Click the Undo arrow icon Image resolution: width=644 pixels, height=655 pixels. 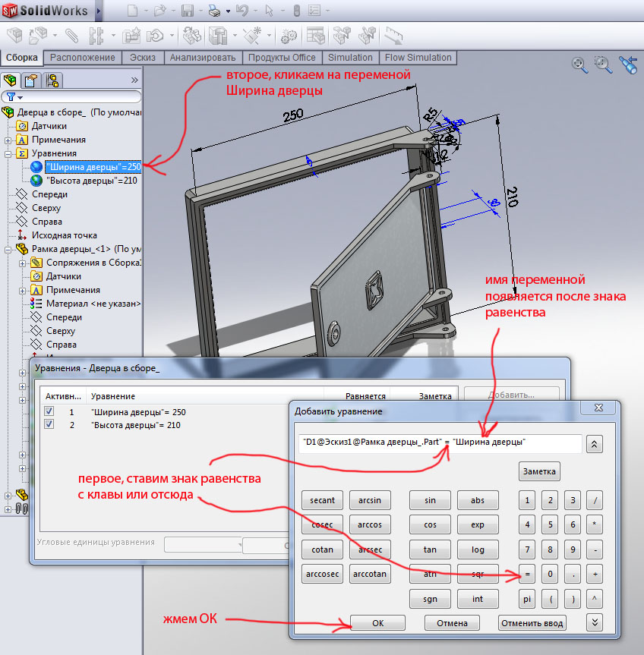coord(241,11)
